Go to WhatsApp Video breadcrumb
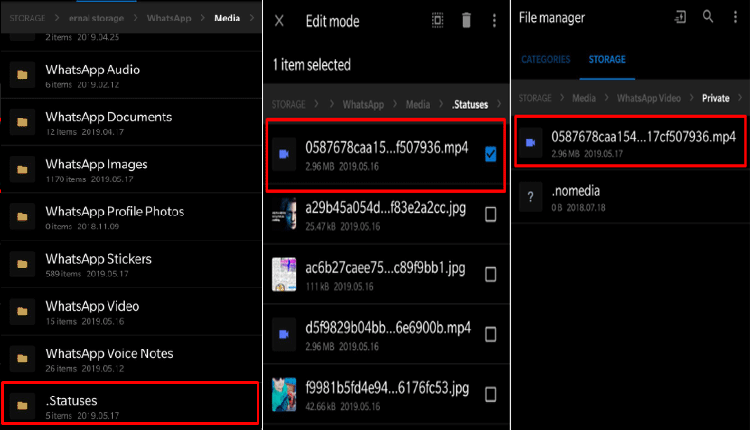The width and height of the screenshot is (750, 430). 649,98
